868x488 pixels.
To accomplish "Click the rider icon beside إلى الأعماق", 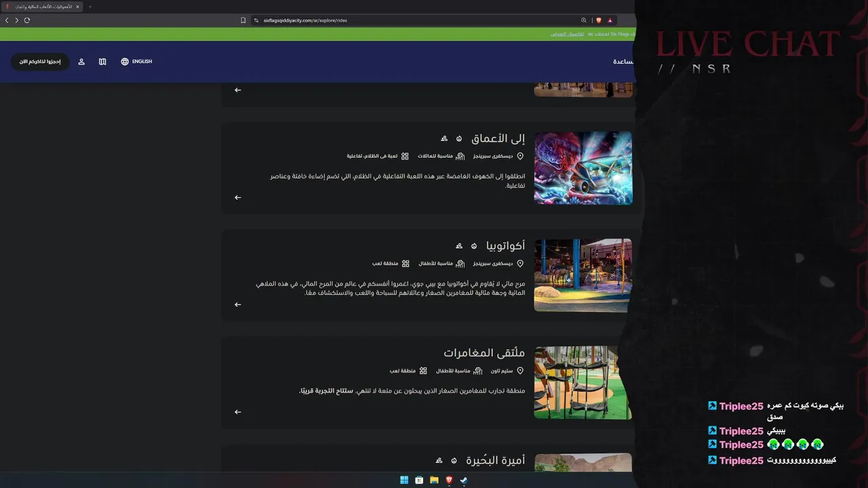I will coord(444,139).
